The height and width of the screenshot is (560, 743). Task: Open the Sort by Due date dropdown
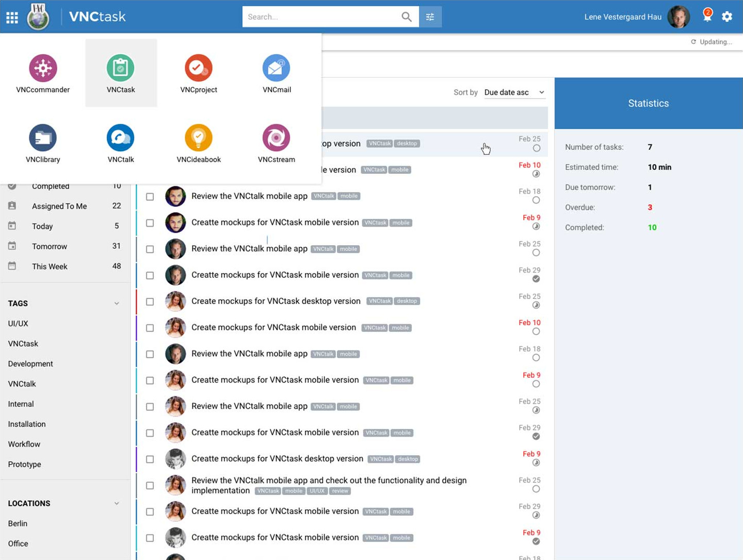tap(514, 92)
